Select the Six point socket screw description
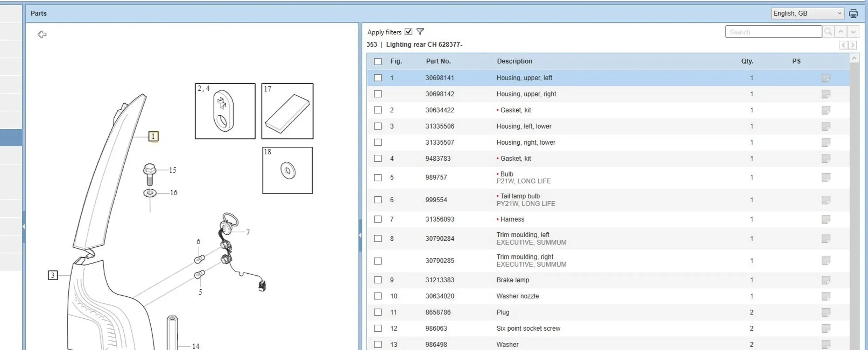 coord(528,328)
